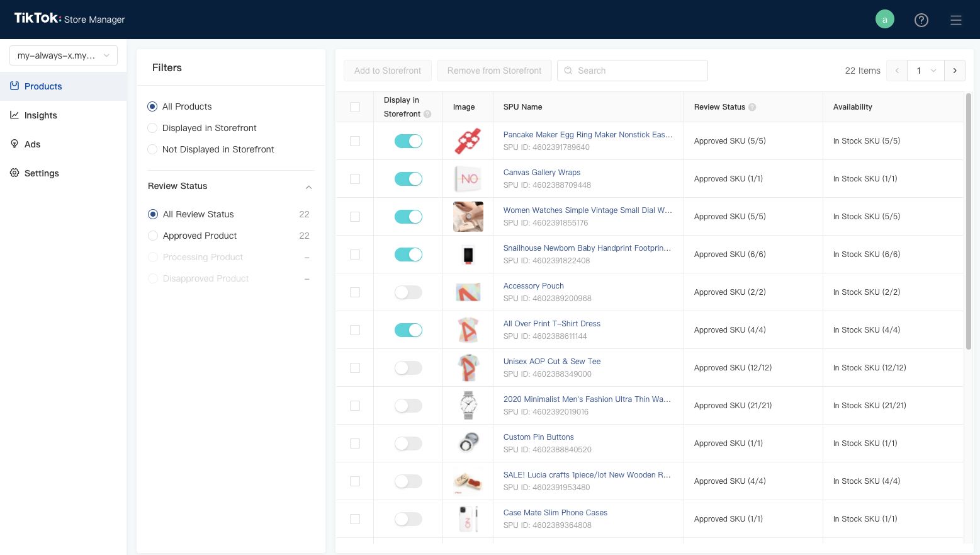Click the product list vertical scrollbar
Image resolution: width=980 pixels, height=555 pixels.
969,220
